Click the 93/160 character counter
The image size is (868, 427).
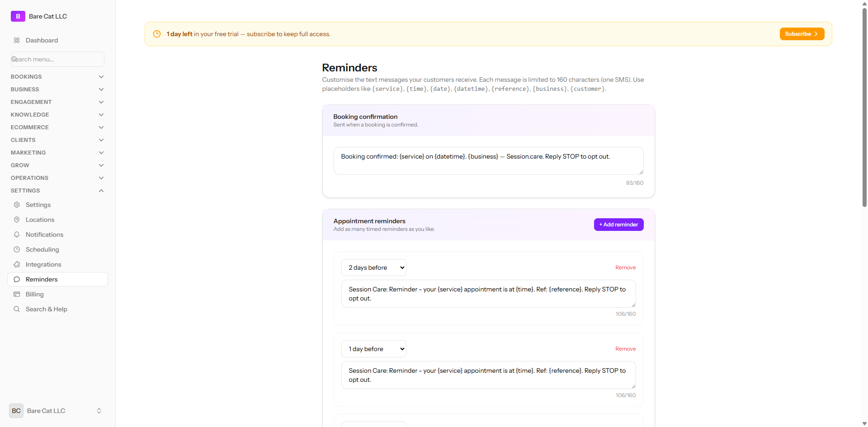pos(634,183)
